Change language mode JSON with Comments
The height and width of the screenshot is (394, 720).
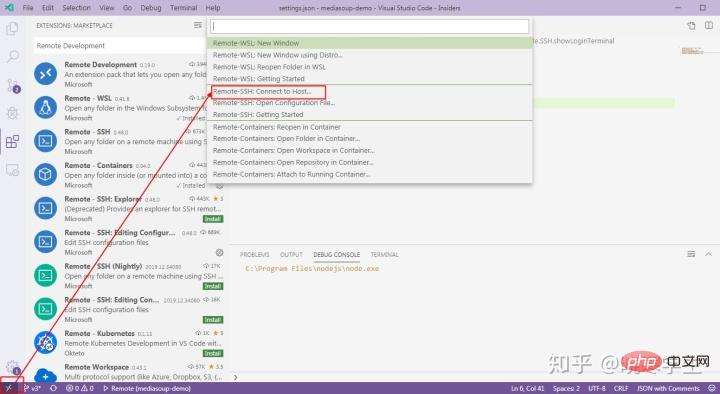click(x=668, y=388)
